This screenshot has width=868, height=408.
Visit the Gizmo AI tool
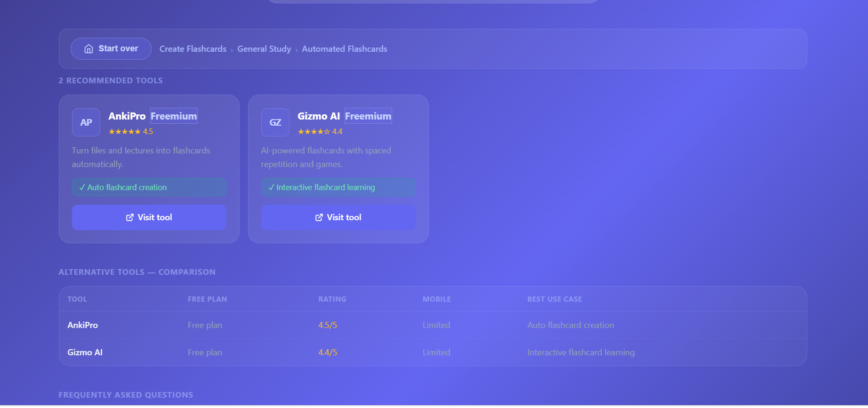[338, 217]
